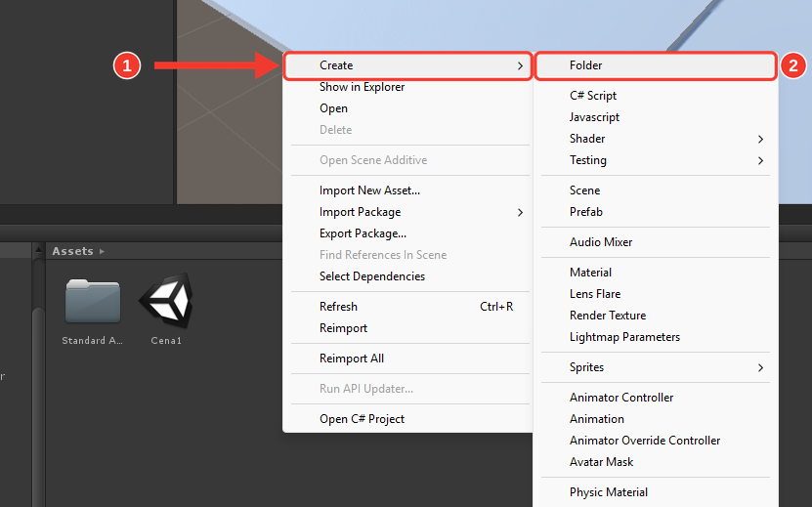Screen dimensions: 812x507
Task: Create Lightmap Parameters asset
Action: [656, 337]
